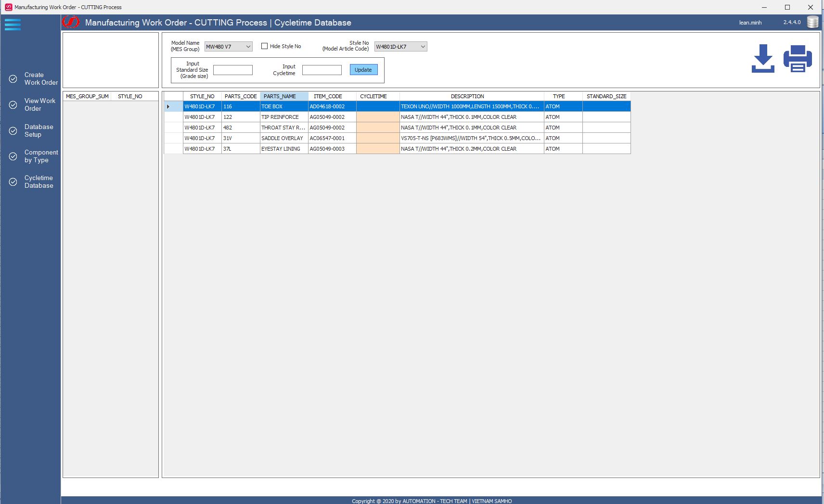Viewport: 824px width, 504px height.
Task: Click the Input Cycletime text field
Action: point(322,70)
